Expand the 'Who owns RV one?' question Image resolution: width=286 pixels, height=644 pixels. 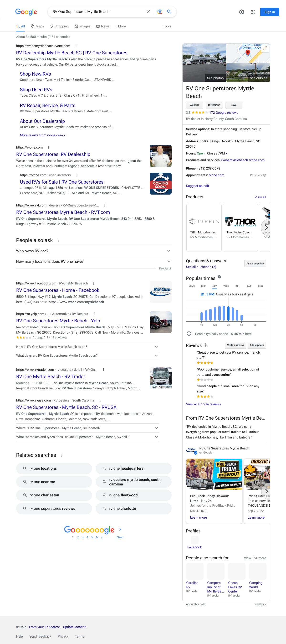click(169, 251)
